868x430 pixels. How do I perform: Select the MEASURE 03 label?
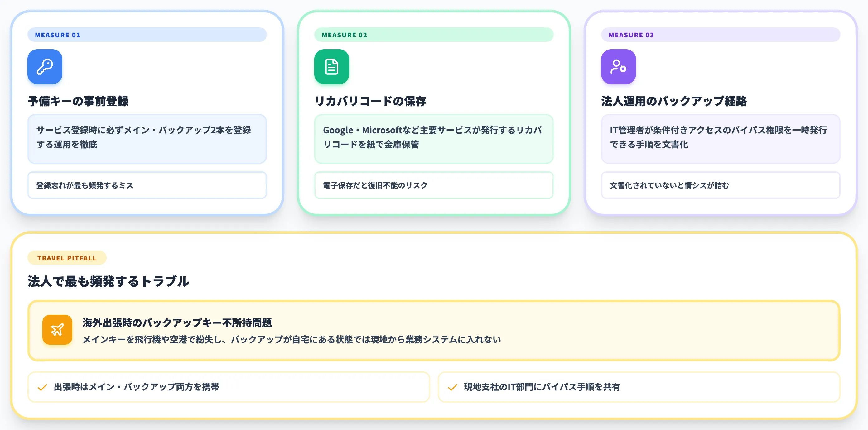[721, 35]
